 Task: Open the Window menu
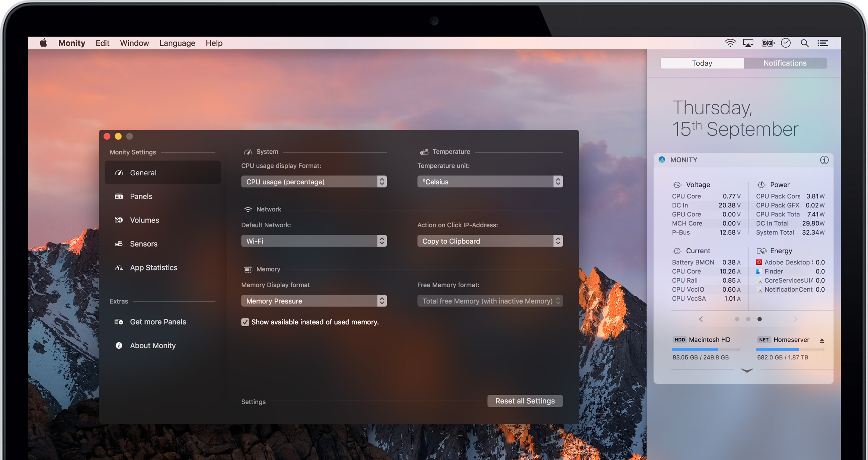[x=134, y=43]
